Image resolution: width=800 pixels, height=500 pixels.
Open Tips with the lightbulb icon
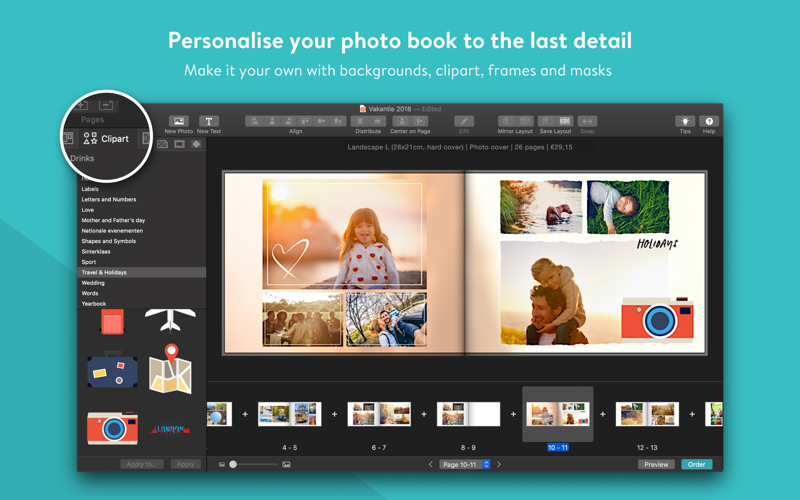(685, 121)
